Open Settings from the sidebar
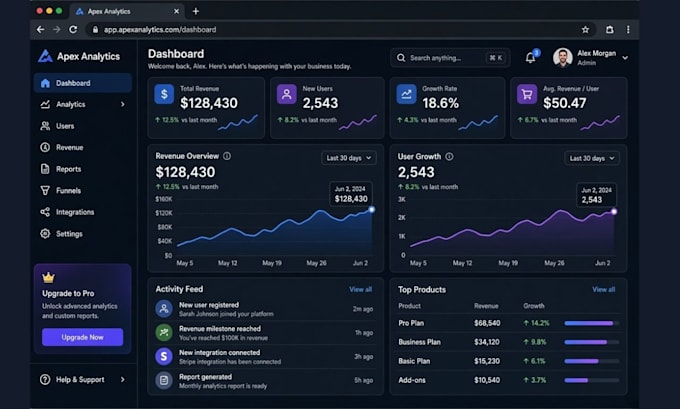 [82, 234]
